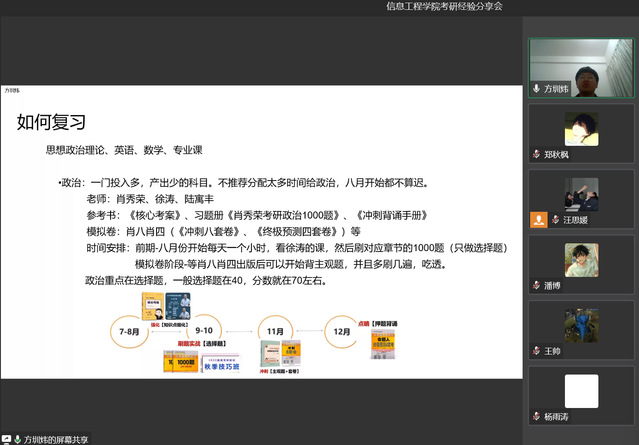Click the muted mic icon beside 郑秋枫
Viewport: 639px width, 445px height.
click(x=536, y=154)
